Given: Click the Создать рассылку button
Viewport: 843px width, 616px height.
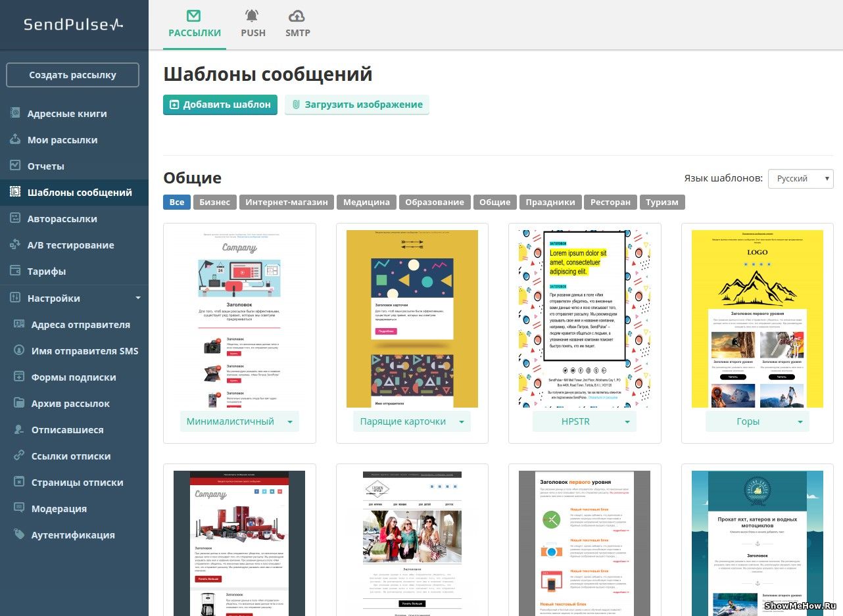Looking at the screenshot, I should click(x=72, y=75).
